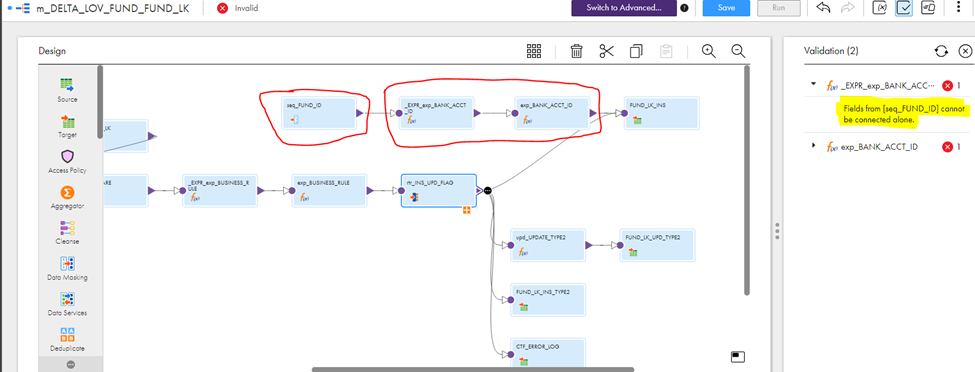This screenshot has width=975, height=372.
Task: Open the three-dot more actions menu
Action: 958,8
